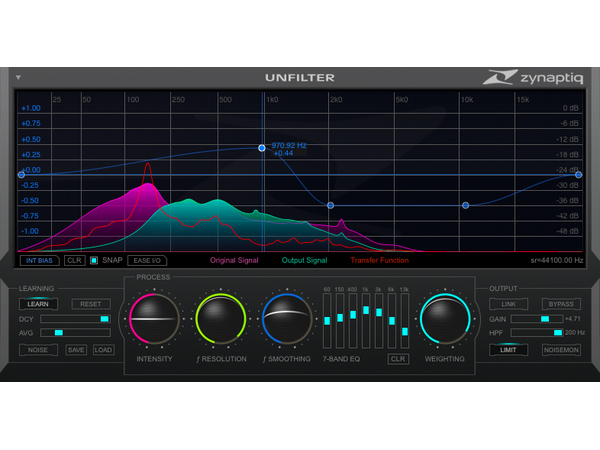Adjust the 1k EQ band fader

coord(366,321)
